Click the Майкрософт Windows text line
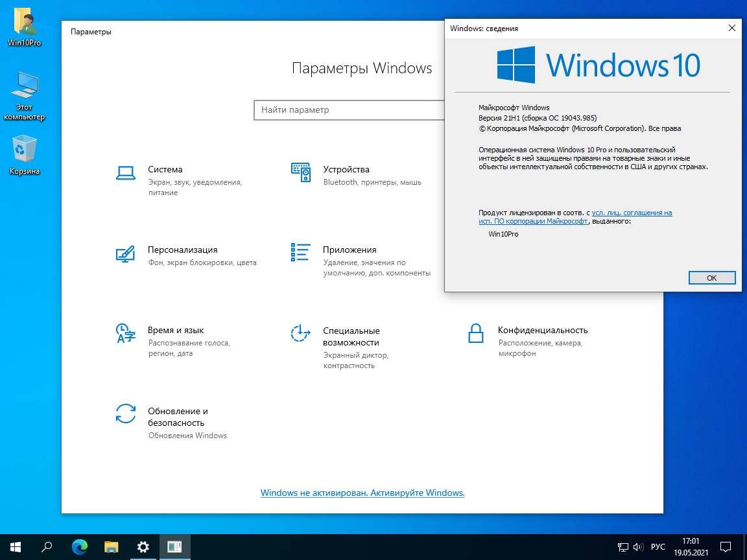Screen dimensions: 747x560 coord(514,108)
